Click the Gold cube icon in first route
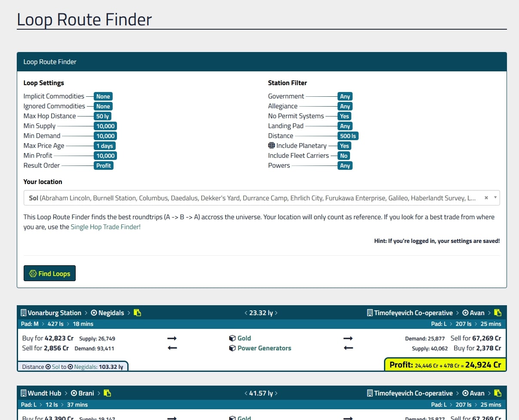The height and width of the screenshot is (420, 519). (x=233, y=338)
